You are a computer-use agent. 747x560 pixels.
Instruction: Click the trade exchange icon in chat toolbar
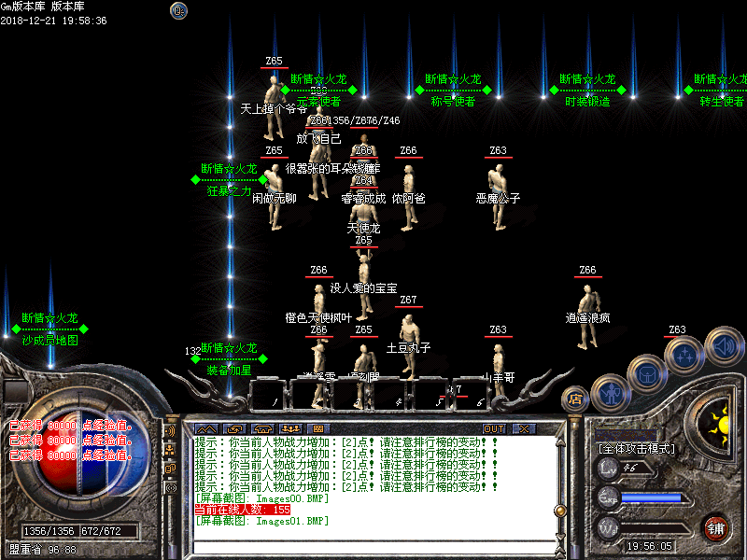tap(235, 428)
